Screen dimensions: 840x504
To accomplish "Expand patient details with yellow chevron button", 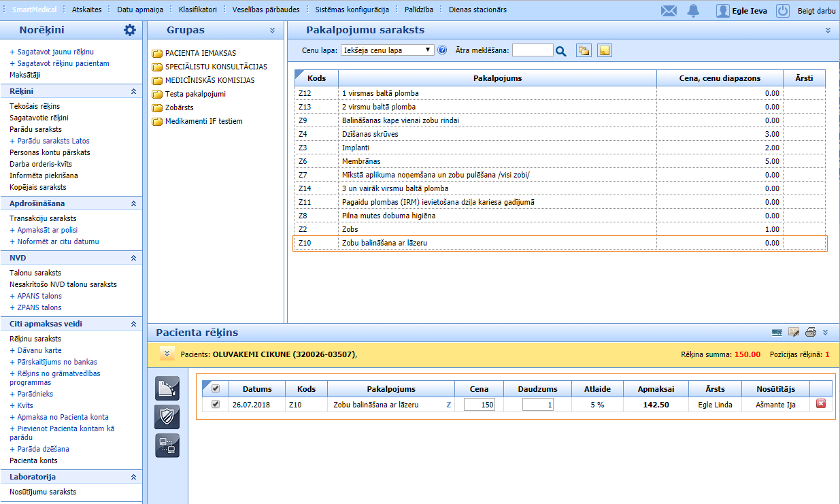I will point(167,354).
